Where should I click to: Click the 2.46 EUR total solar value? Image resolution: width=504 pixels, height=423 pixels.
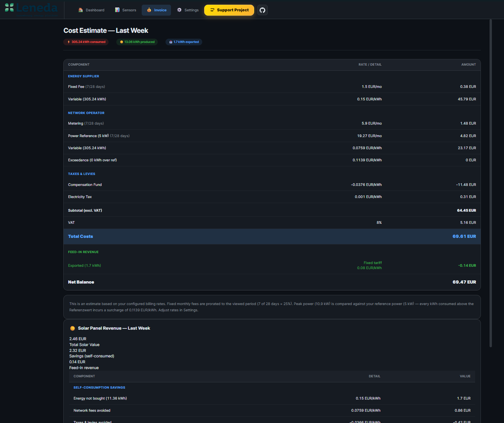point(78,339)
